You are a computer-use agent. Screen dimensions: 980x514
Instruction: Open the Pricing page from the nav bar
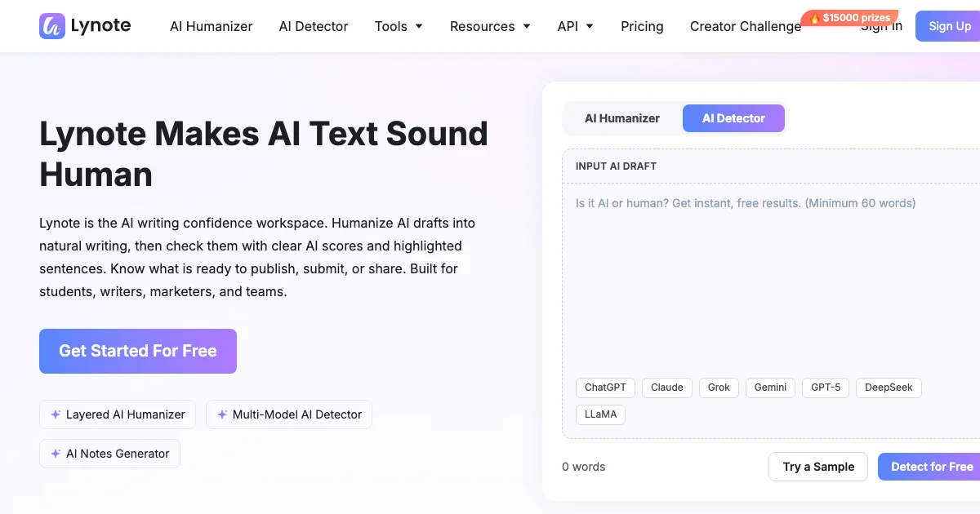tap(642, 26)
